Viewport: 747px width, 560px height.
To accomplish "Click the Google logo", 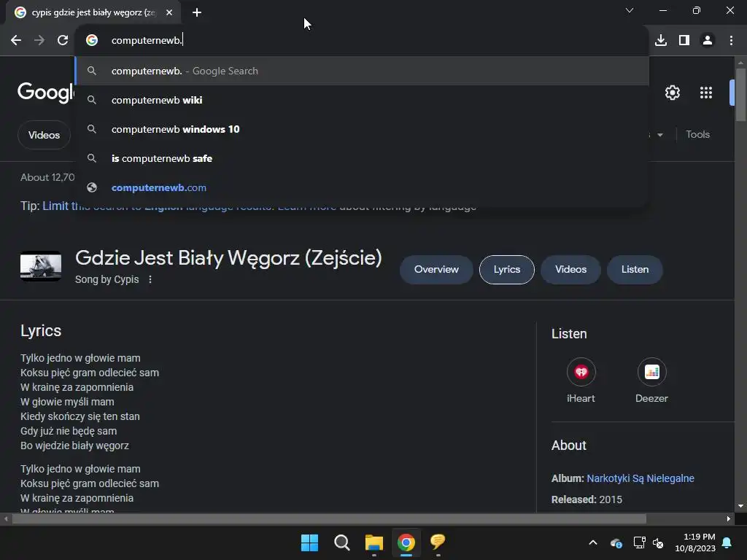I will pos(46,92).
